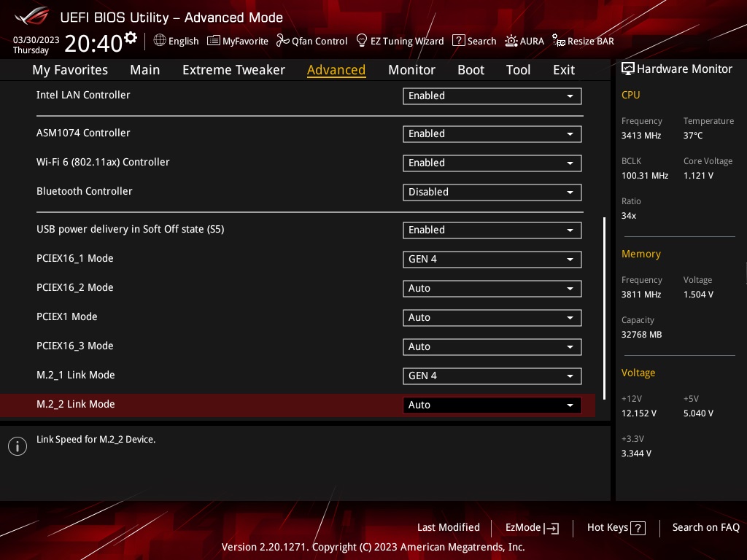Click Hot Keys text button

pyautogui.click(x=608, y=528)
